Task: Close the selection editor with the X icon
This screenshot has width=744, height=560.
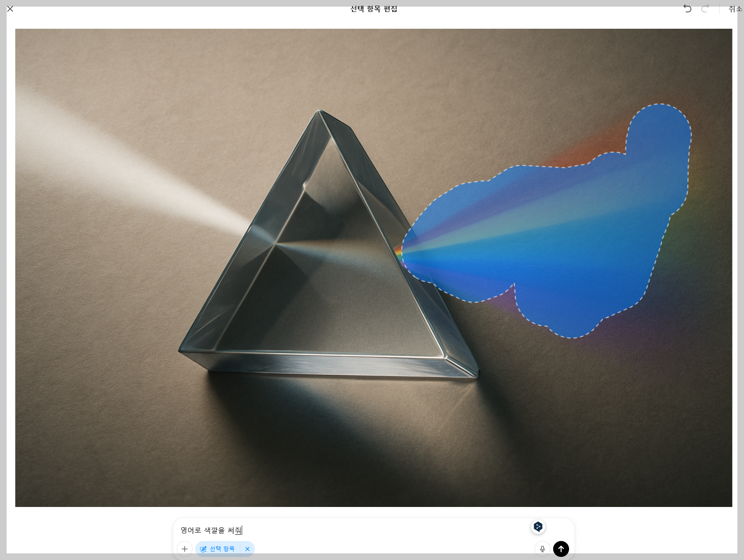Action: [x=10, y=9]
